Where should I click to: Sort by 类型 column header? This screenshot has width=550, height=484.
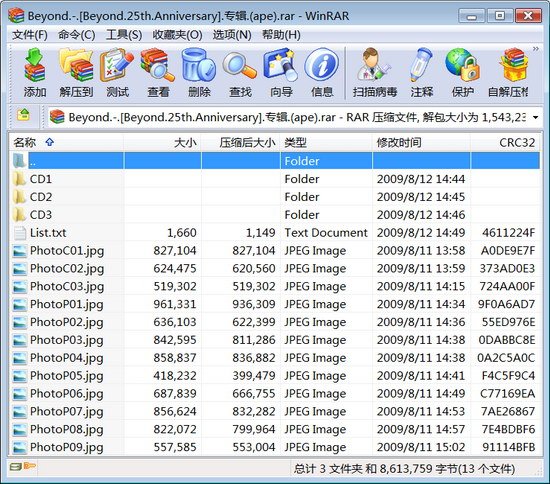pos(326,142)
